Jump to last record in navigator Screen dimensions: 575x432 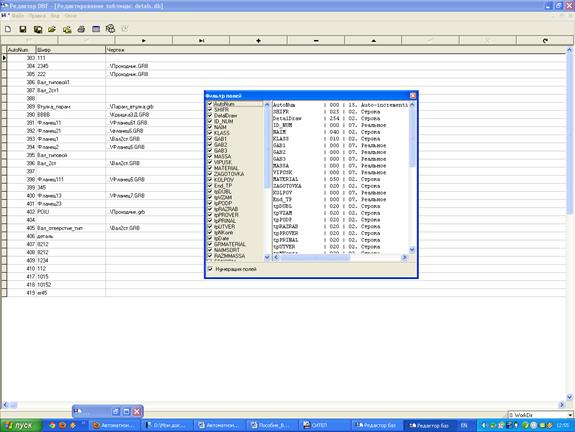[x=201, y=40]
